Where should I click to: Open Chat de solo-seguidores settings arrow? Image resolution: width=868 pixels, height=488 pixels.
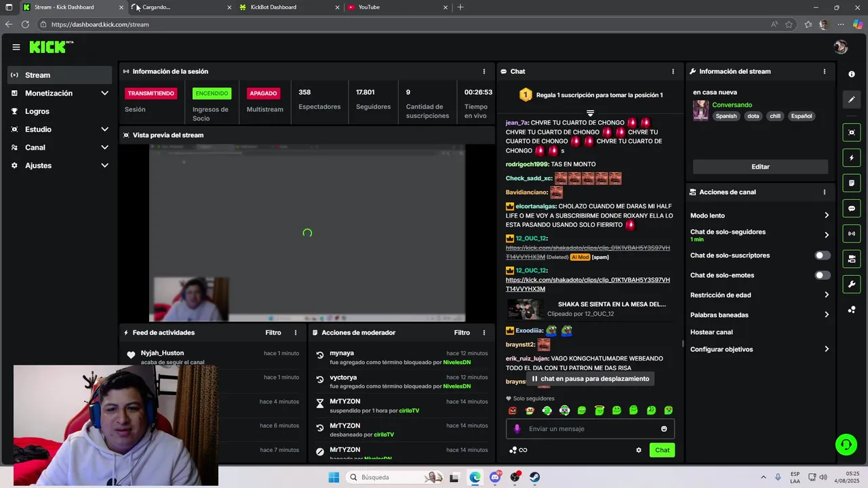(826, 235)
